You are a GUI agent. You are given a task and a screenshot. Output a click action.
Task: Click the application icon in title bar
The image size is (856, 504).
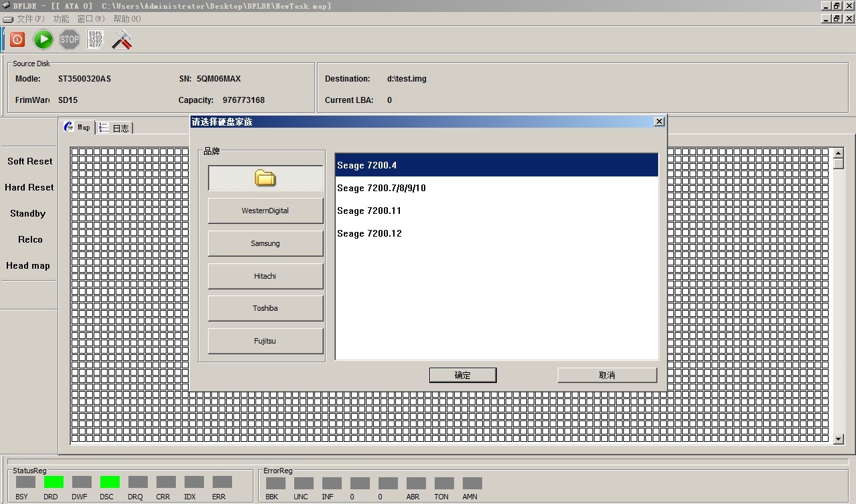[x=6, y=6]
